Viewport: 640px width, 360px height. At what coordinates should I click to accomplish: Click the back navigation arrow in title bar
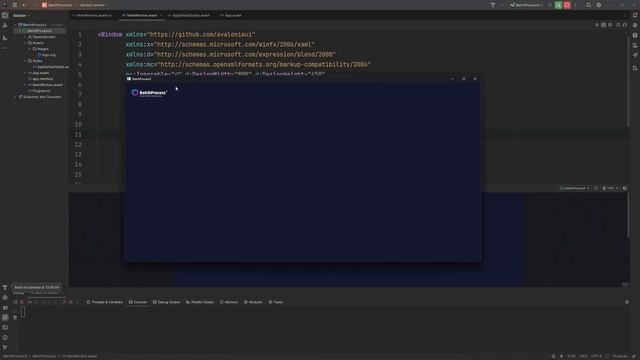coord(24,5)
